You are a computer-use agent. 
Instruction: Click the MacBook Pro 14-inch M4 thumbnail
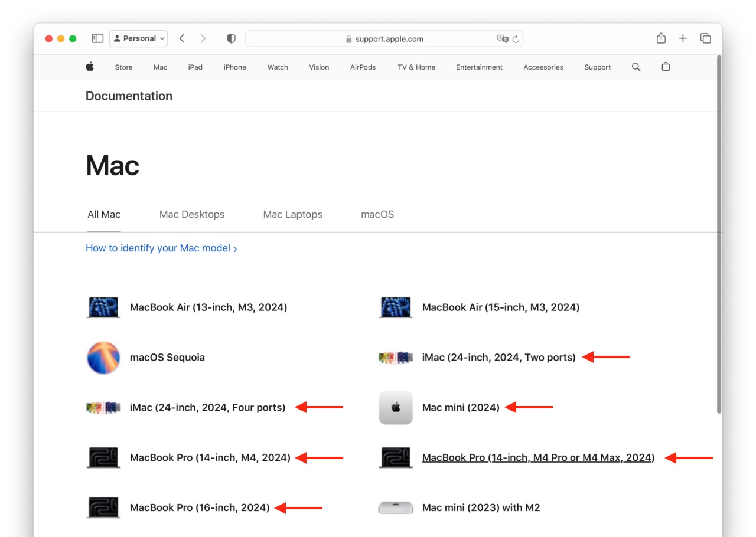point(103,458)
